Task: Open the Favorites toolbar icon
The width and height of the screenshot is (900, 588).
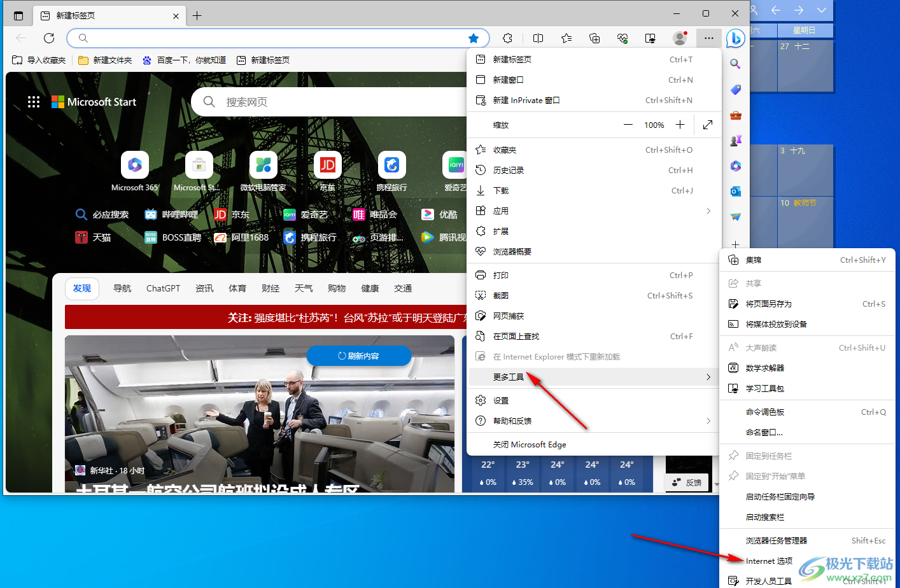Action: (x=566, y=38)
